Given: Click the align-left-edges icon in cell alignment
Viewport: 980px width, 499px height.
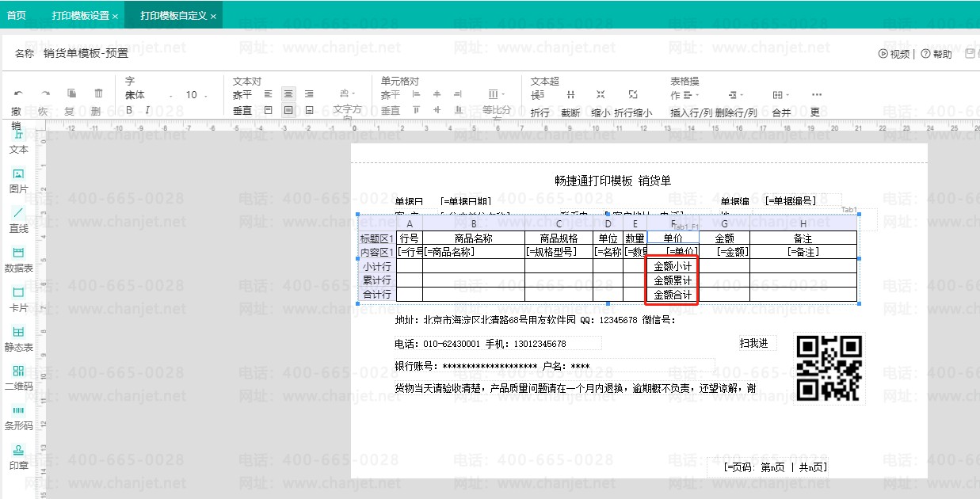Looking at the screenshot, I should pos(416,93).
